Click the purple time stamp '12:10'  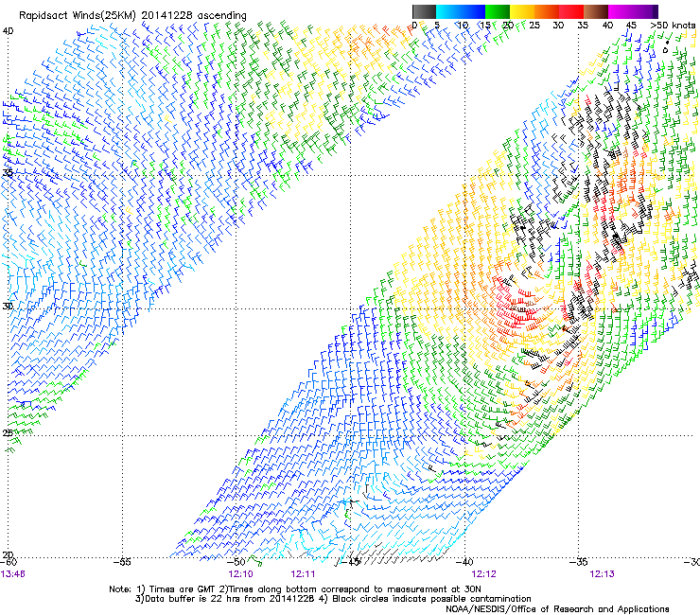click(x=240, y=574)
